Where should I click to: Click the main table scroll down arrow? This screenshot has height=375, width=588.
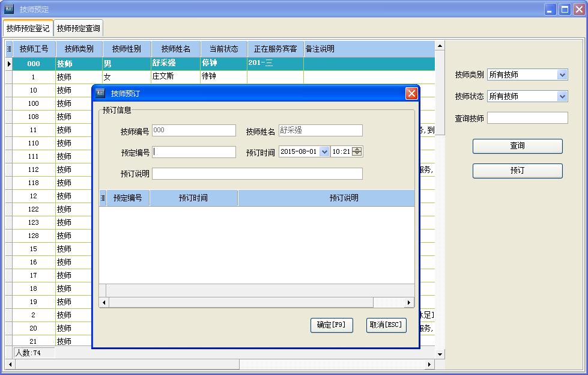440,354
